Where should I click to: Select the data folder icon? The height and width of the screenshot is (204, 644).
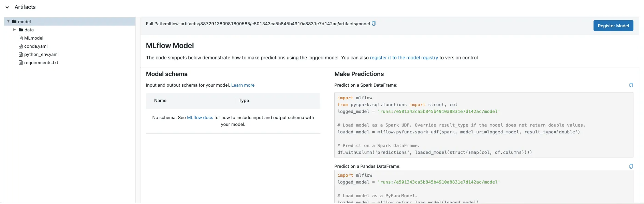pos(21,30)
